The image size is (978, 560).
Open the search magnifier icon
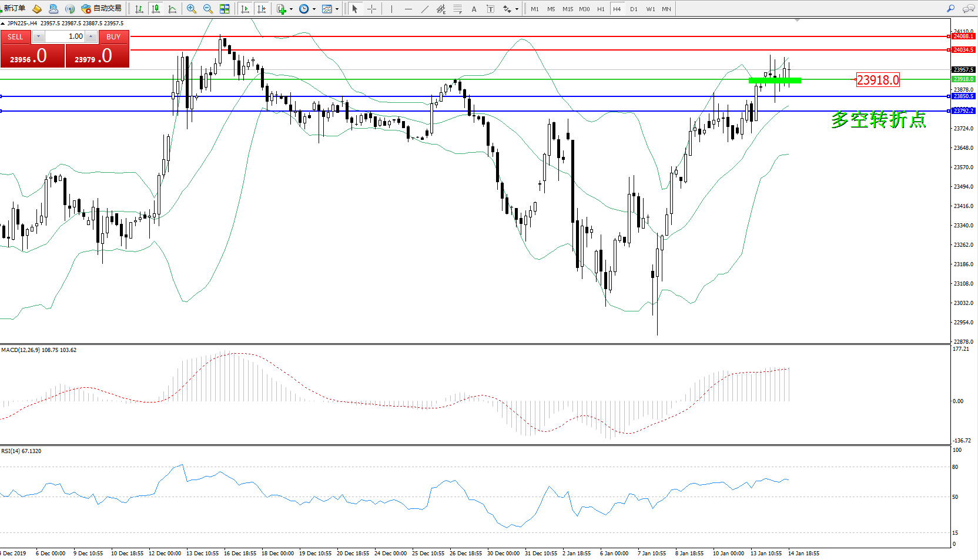950,9
